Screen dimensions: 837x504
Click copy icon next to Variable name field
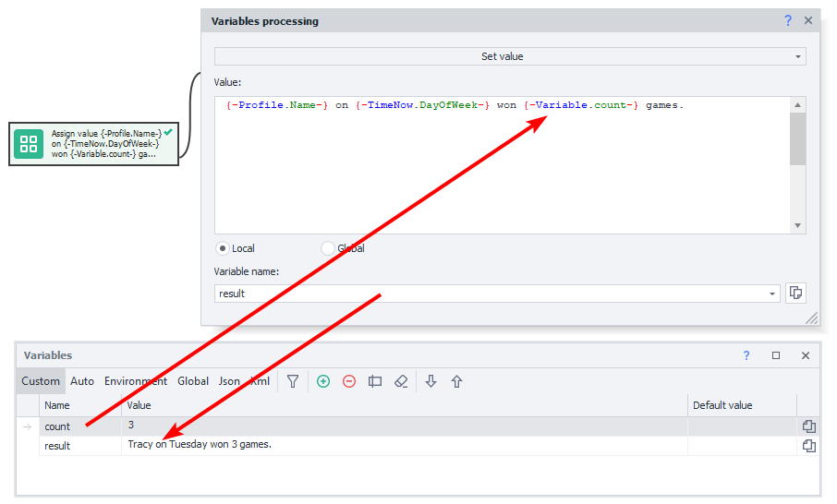[x=795, y=294]
